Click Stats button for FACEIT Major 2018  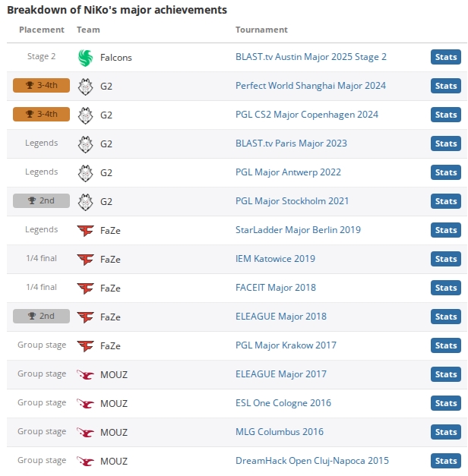coord(446,288)
